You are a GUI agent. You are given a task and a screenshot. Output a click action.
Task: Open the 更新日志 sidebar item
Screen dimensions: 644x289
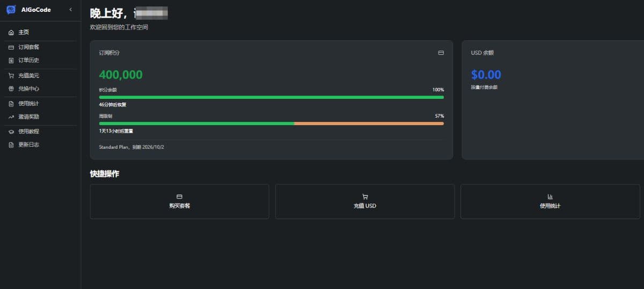click(x=28, y=145)
